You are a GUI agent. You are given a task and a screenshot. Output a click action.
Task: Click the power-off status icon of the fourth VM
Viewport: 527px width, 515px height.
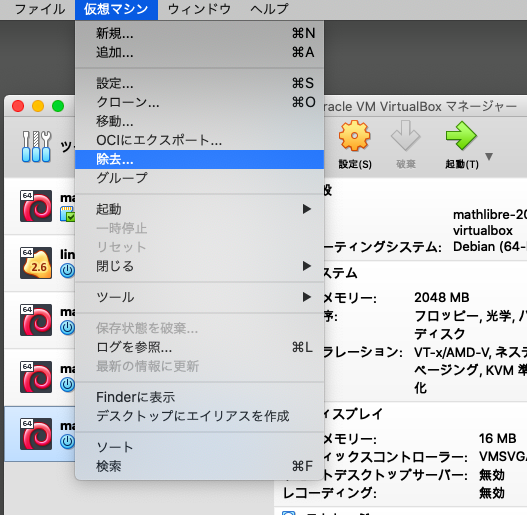pyautogui.click(x=67, y=385)
